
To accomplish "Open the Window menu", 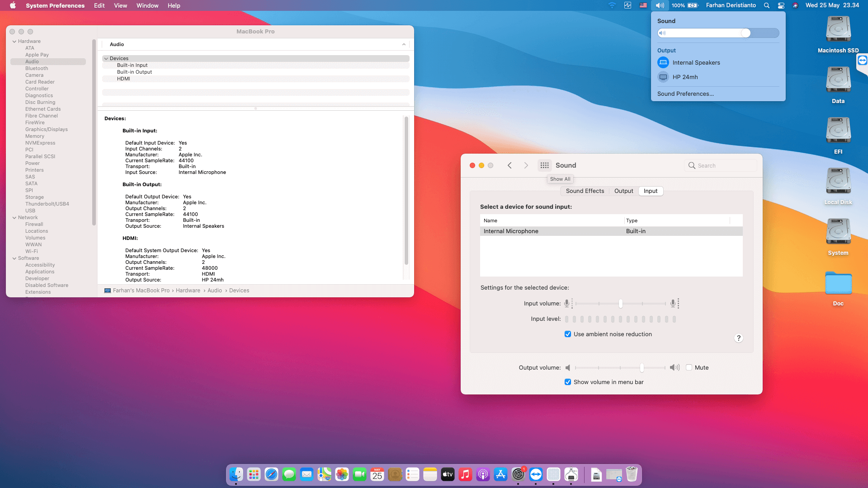I will (147, 5).
